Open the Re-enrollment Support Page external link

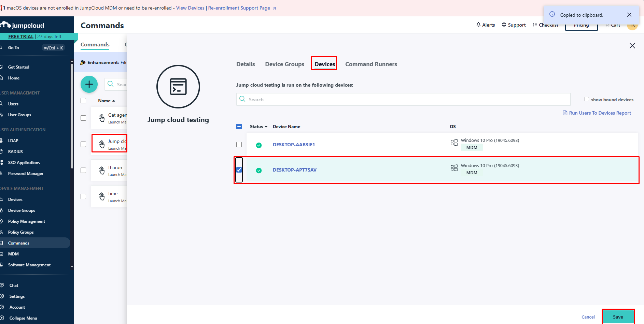242,8
